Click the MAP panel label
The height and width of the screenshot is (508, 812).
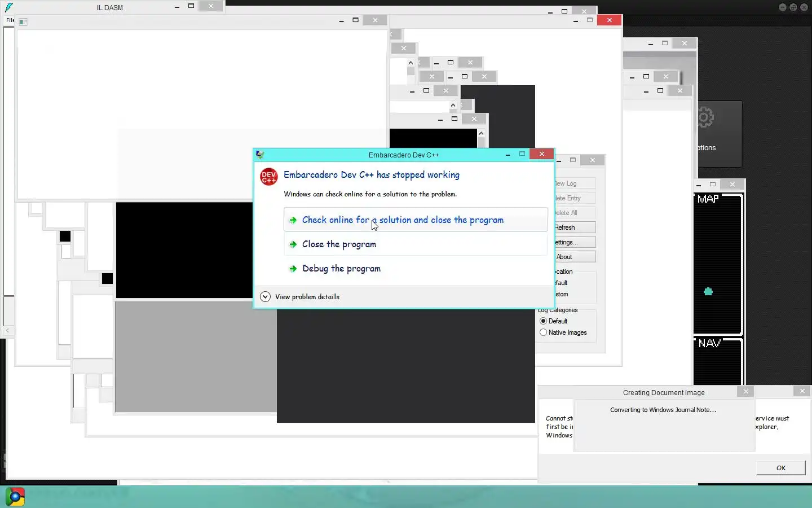pos(708,199)
